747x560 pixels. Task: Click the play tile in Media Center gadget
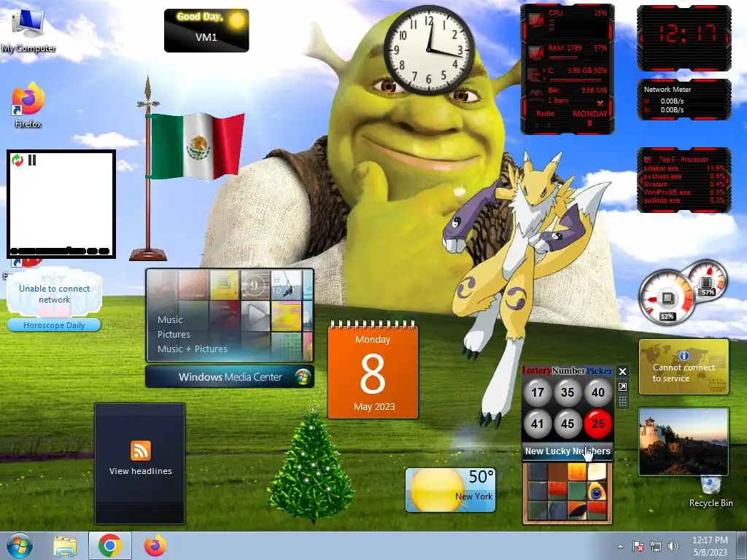[256, 315]
